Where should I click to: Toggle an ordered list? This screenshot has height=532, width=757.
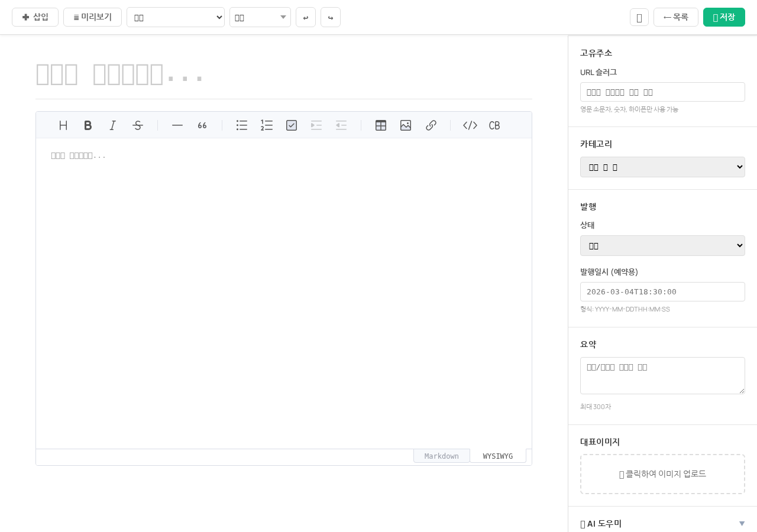(267, 125)
